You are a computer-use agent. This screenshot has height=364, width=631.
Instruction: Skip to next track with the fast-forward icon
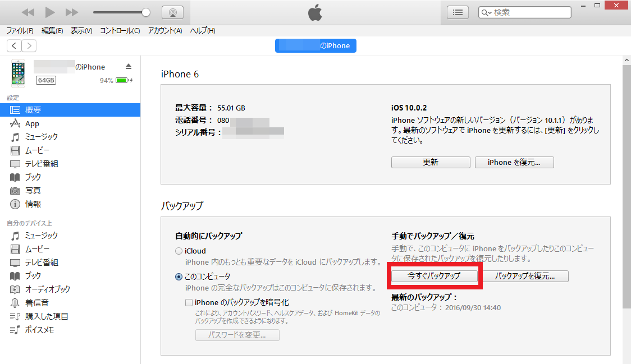click(72, 12)
